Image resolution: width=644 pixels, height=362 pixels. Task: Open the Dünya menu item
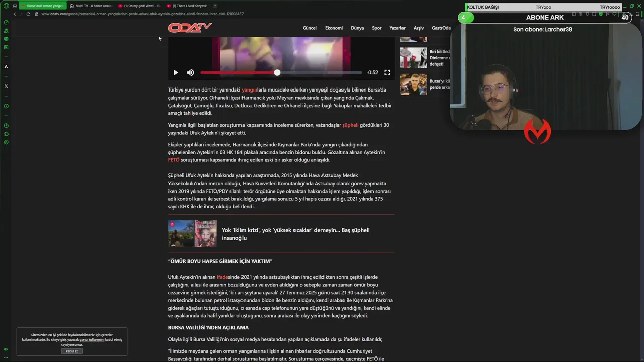357,28
